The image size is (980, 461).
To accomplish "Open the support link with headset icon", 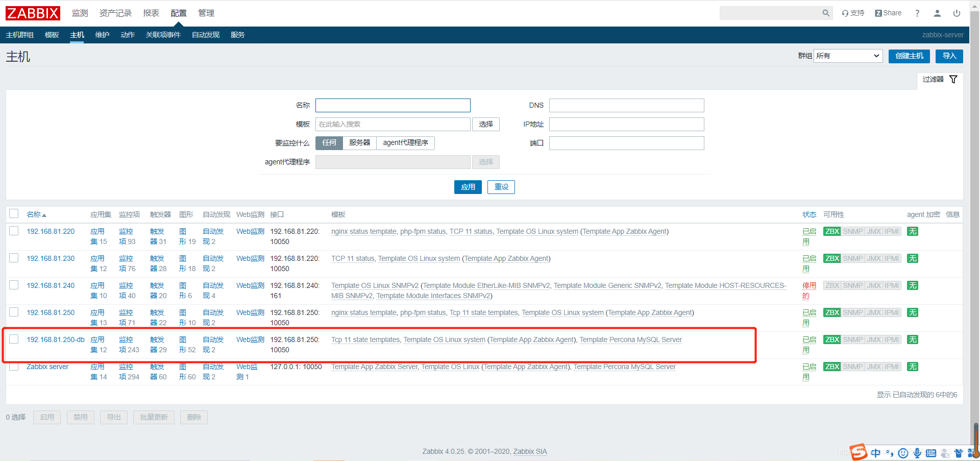I will point(853,13).
